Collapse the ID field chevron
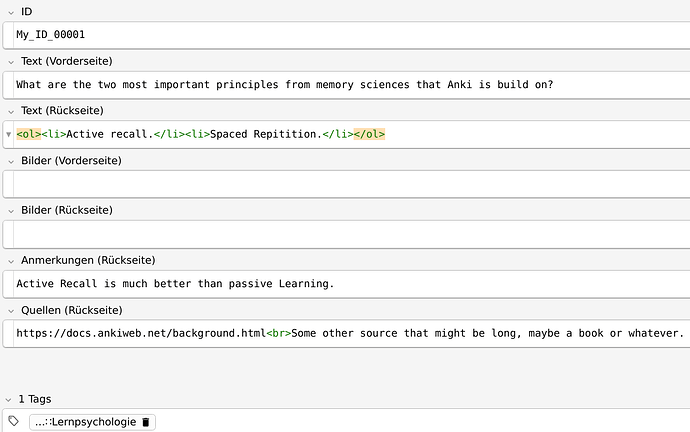Screen dimensions: 690x432 coord(11,13)
